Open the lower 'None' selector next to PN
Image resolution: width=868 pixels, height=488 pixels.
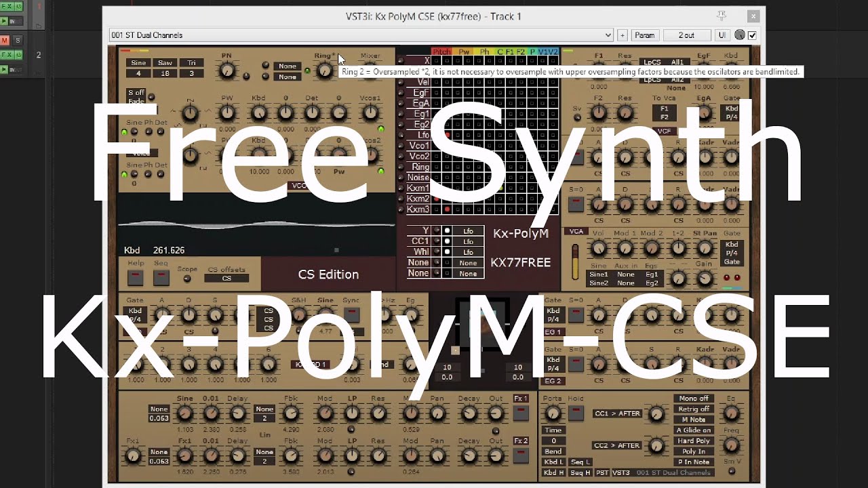click(x=287, y=77)
